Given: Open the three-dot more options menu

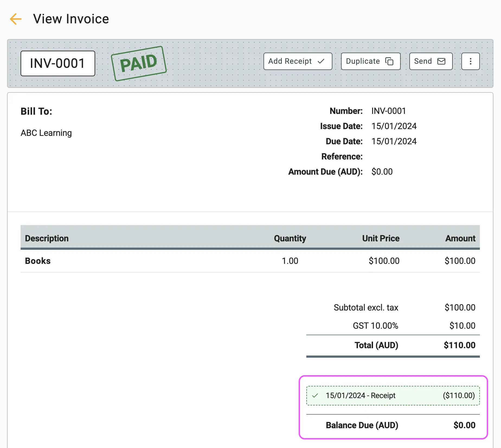Looking at the screenshot, I should pyautogui.click(x=470, y=61).
